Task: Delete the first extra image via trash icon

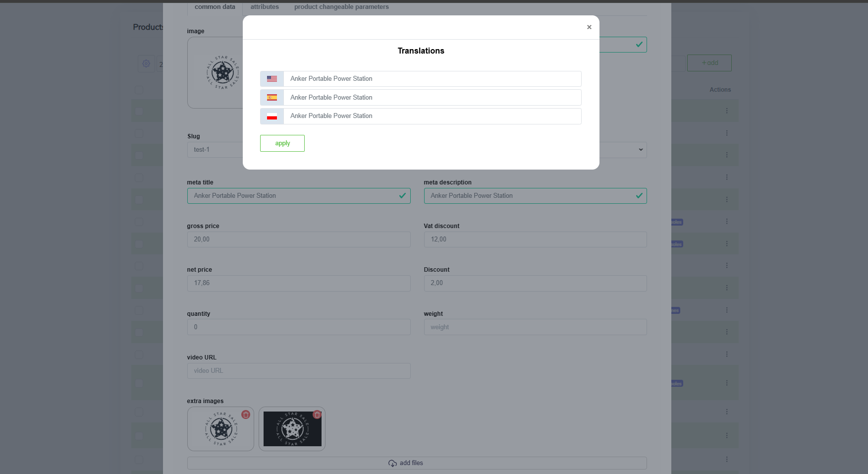Action: point(246,415)
